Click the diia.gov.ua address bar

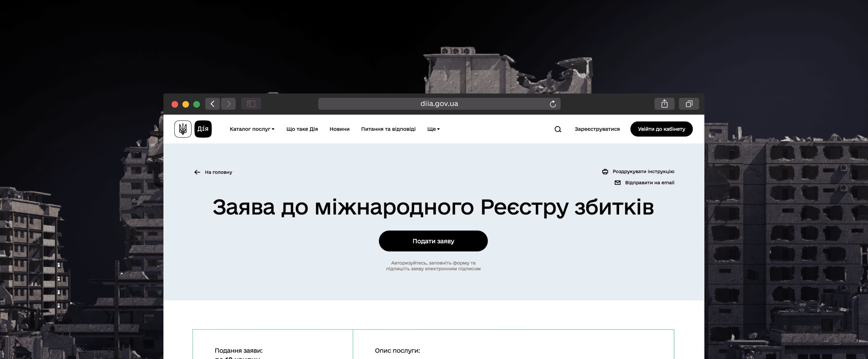pyautogui.click(x=439, y=104)
